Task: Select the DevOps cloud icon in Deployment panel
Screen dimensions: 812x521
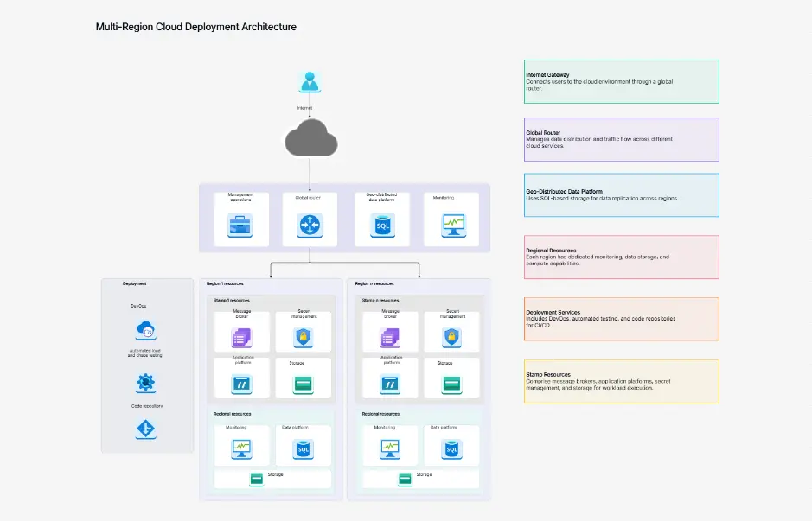Action: (147, 329)
